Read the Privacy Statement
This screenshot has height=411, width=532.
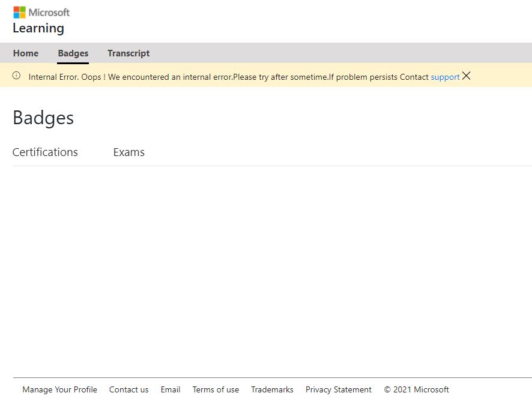coord(338,389)
